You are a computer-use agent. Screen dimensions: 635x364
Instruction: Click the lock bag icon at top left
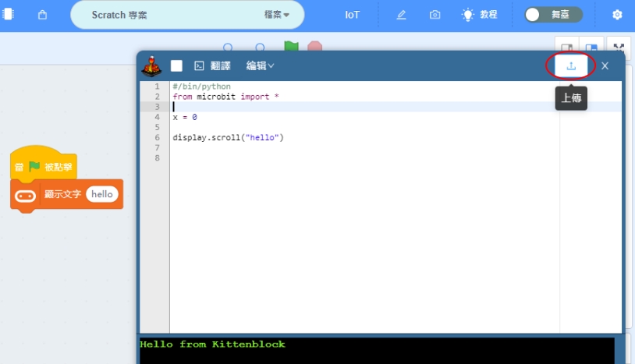click(42, 15)
